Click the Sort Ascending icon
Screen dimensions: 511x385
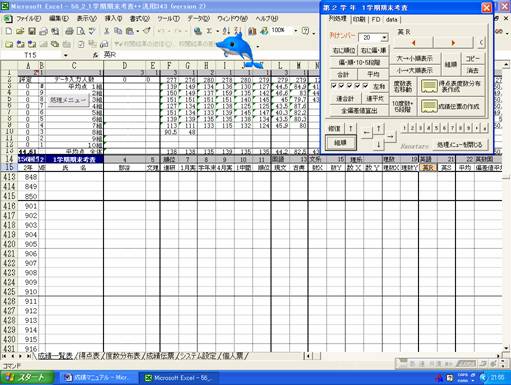point(226,31)
